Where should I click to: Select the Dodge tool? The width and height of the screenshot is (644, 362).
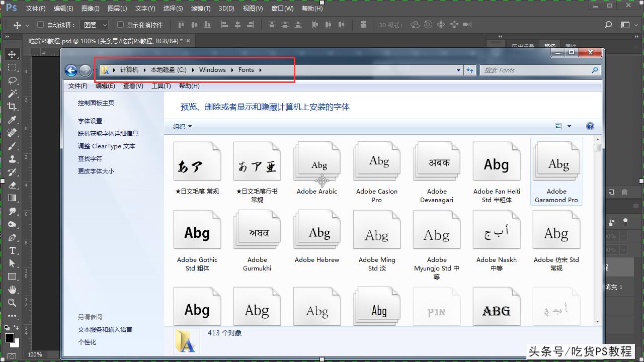click(x=12, y=224)
